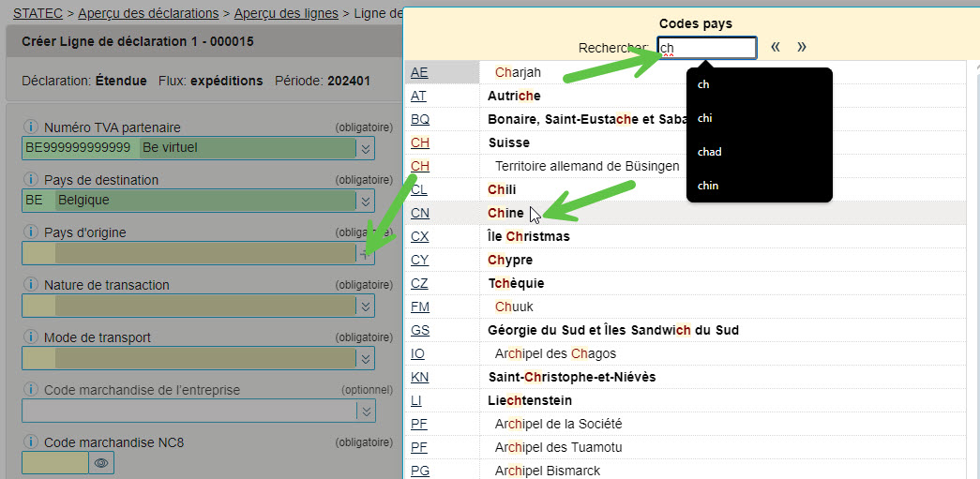Select country code LI link

point(417,400)
